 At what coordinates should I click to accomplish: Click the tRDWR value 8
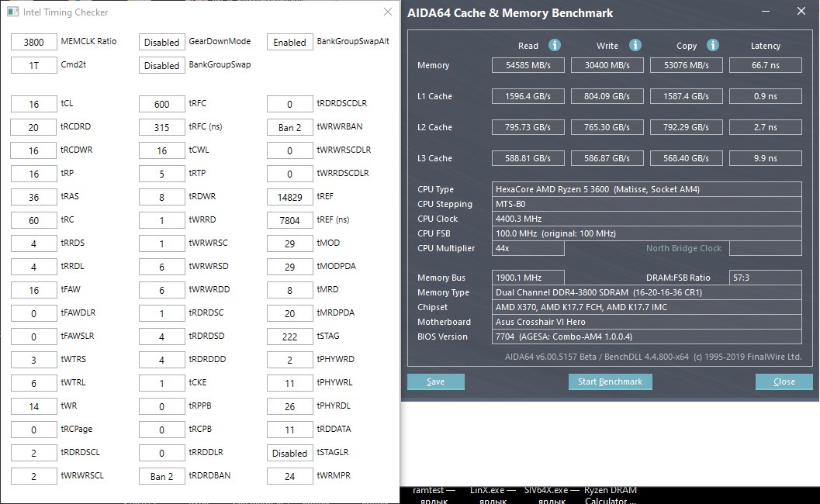click(x=161, y=197)
